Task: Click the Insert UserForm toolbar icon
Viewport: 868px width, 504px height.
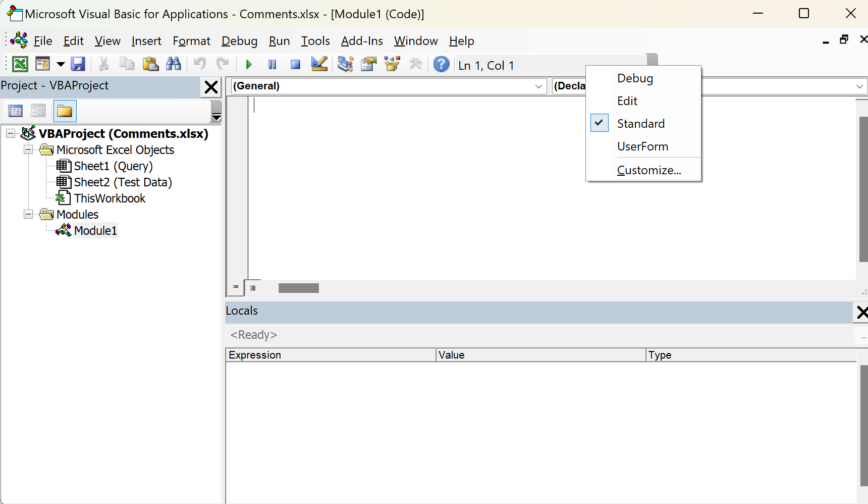Action: [x=43, y=64]
